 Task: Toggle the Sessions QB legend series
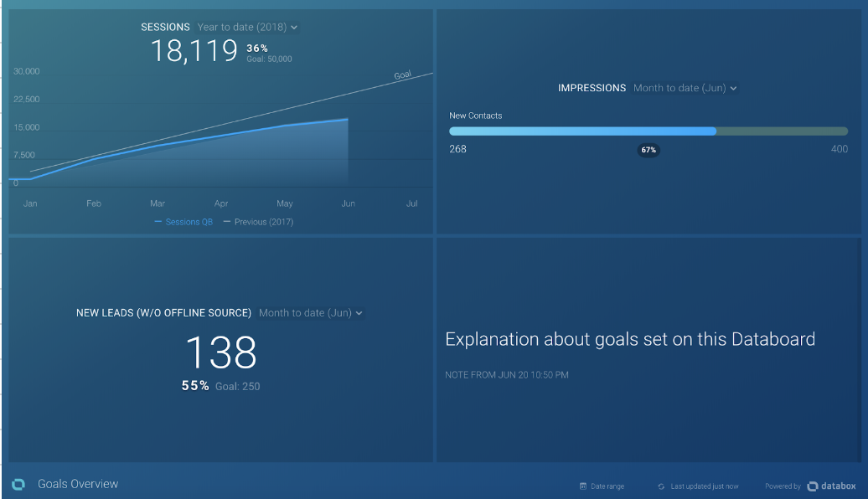(x=183, y=222)
